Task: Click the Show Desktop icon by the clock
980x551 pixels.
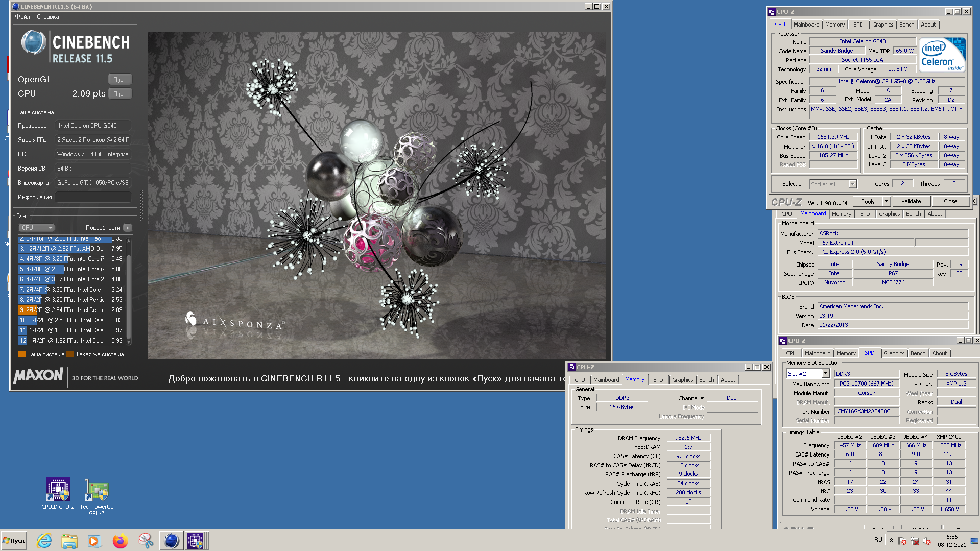Action: pyautogui.click(x=974, y=541)
